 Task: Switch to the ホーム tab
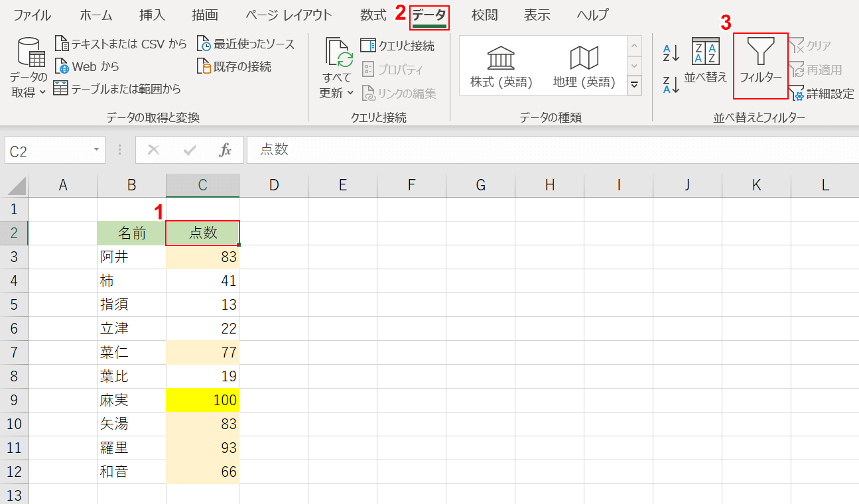(96, 15)
